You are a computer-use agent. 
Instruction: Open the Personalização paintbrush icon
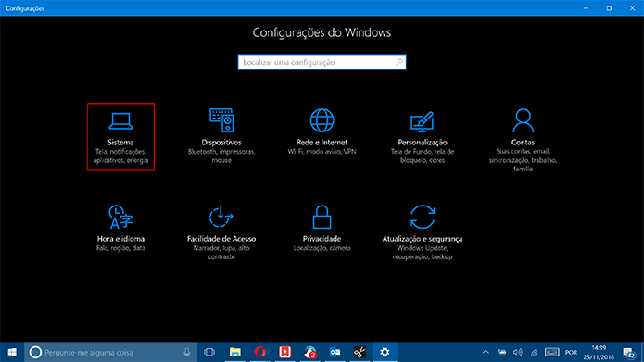(x=423, y=121)
